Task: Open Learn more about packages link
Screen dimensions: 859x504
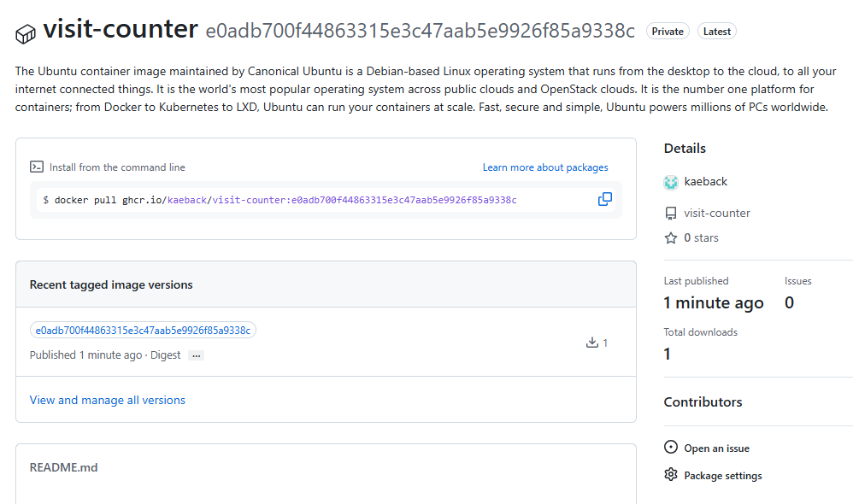Action: (x=545, y=167)
